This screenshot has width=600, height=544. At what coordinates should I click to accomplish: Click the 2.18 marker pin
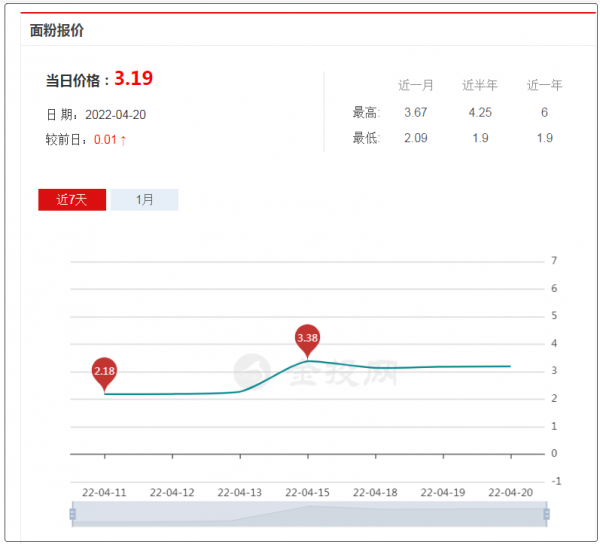click(104, 375)
